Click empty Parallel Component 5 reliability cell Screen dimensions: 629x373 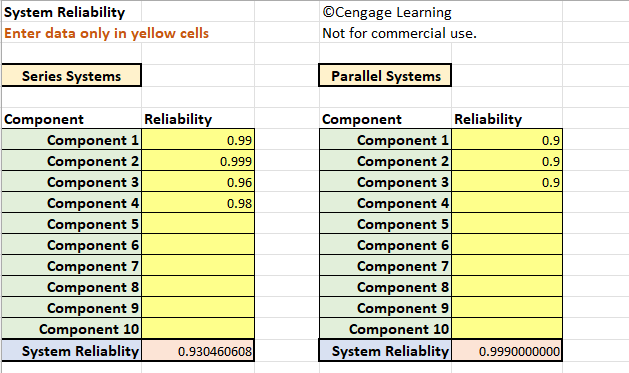coord(507,224)
